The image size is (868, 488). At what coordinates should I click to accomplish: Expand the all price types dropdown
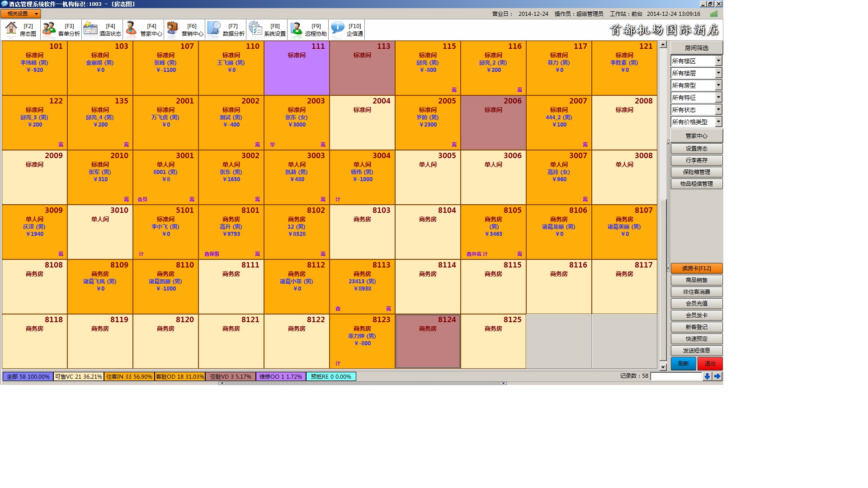pos(718,122)
